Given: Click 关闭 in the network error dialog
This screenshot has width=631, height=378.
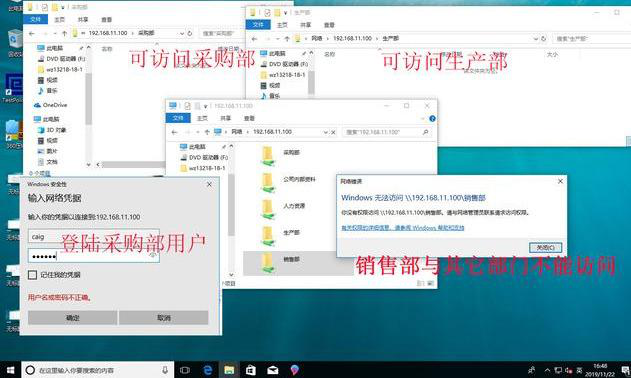Looking at the screenshot, I should pos(545,248).
